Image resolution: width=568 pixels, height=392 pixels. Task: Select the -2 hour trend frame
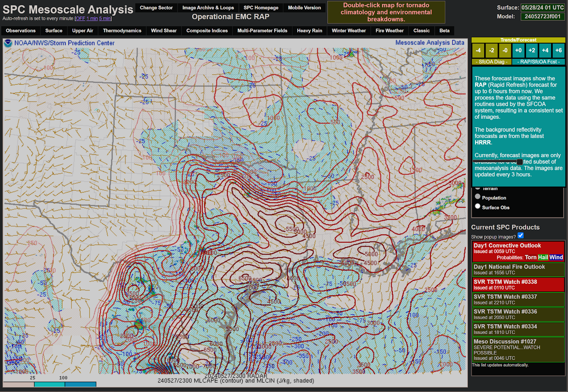pyautogui.click(x=491, y=51)
